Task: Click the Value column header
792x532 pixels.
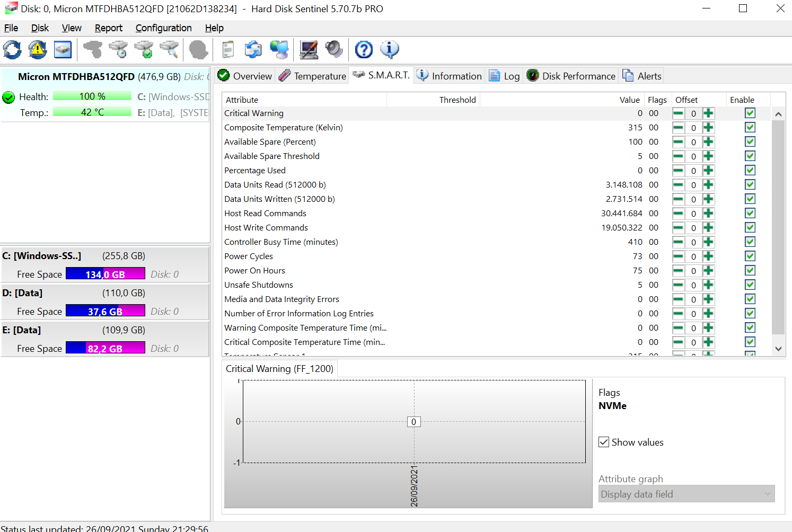Action: [x=562, y=100]
